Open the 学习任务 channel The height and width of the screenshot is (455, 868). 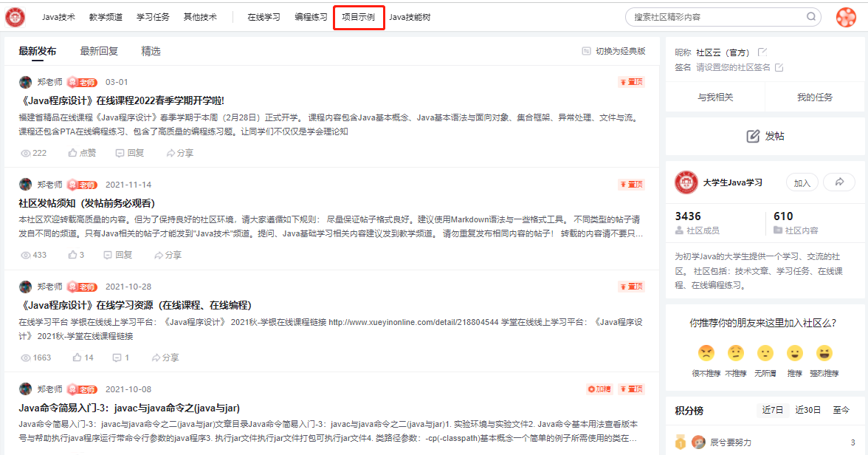tap(154, 17)
